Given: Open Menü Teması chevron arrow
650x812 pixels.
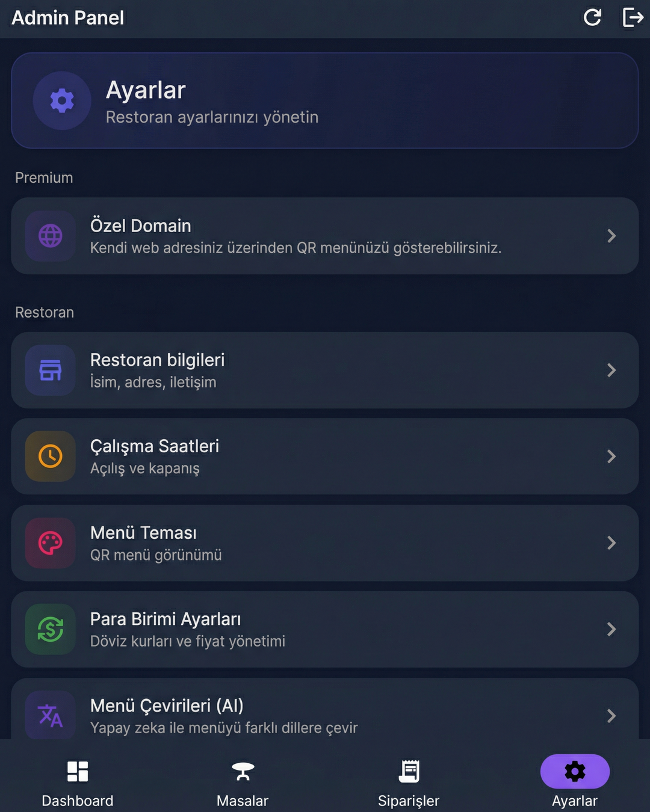Looking at the screenshot, I should 611,543.
